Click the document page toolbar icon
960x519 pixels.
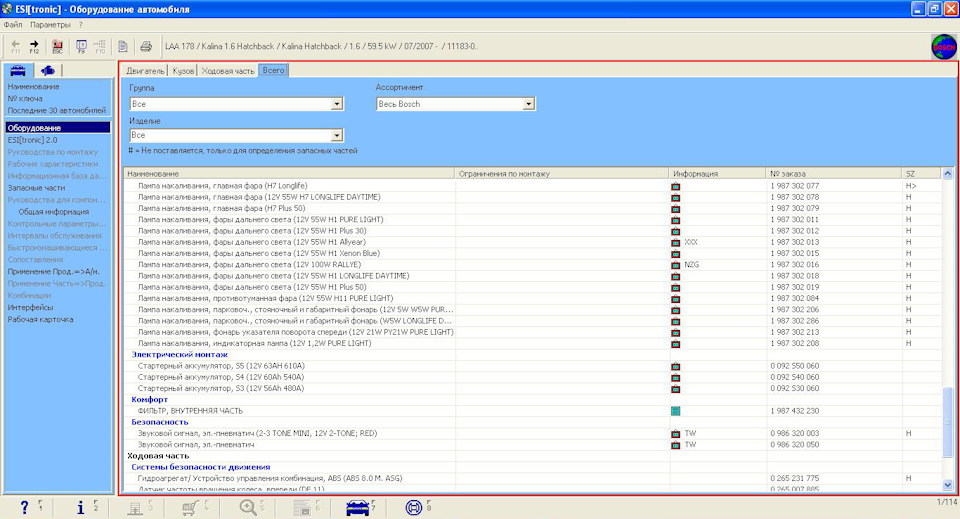(x=123, y=47)
